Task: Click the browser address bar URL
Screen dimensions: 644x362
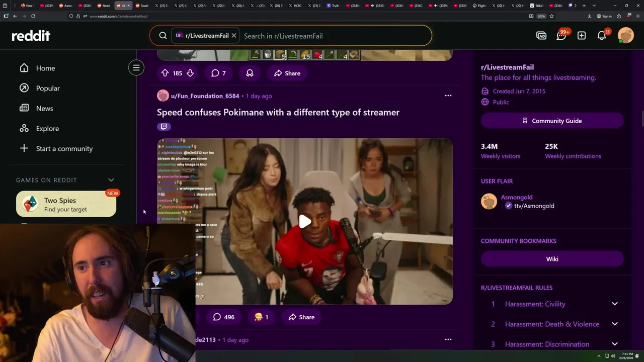Action: click(119, 16)
